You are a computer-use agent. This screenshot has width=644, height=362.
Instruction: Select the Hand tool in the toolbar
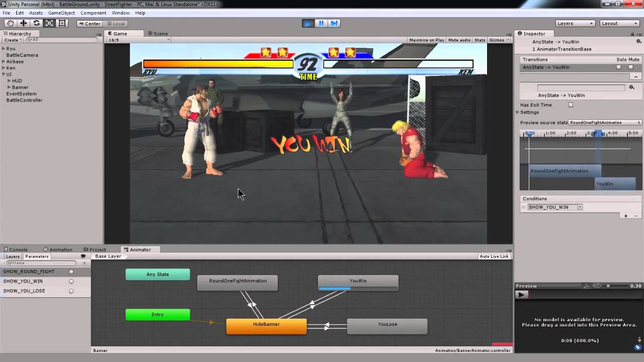tap(10, 23)
